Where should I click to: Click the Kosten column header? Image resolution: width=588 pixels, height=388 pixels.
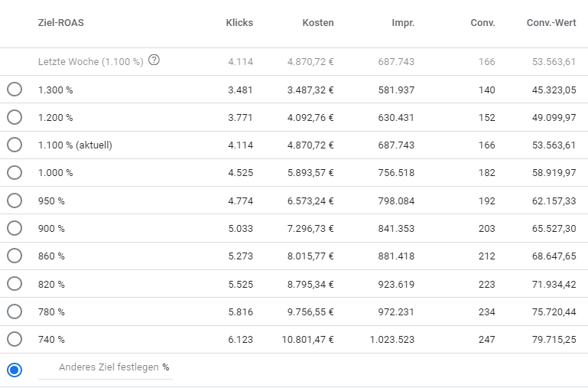[318, 23]
